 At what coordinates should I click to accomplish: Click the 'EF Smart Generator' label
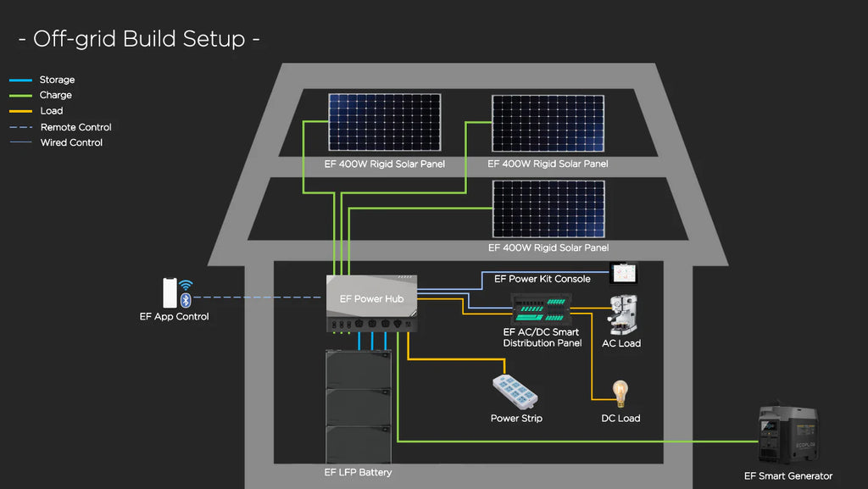787,475
